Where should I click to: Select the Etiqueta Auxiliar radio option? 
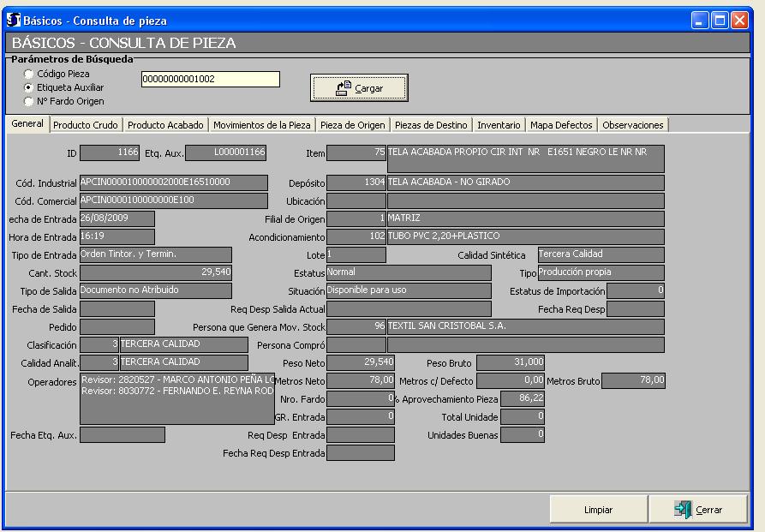pos(30,87)
